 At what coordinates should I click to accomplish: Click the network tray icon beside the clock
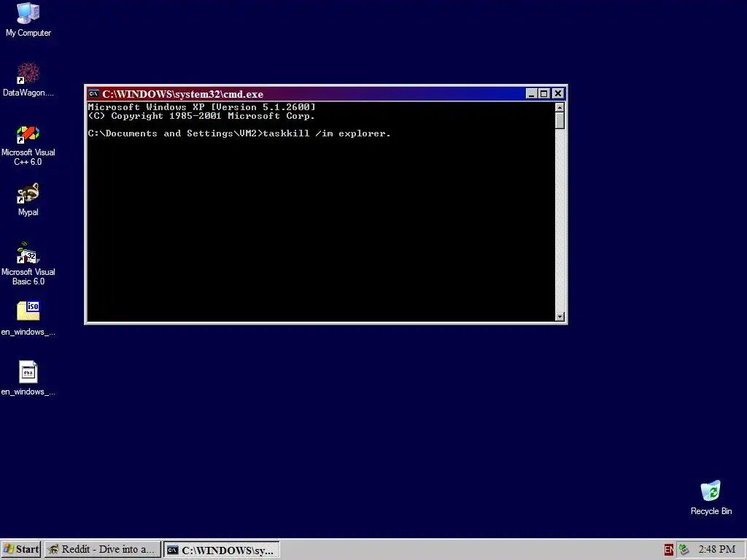684,550
